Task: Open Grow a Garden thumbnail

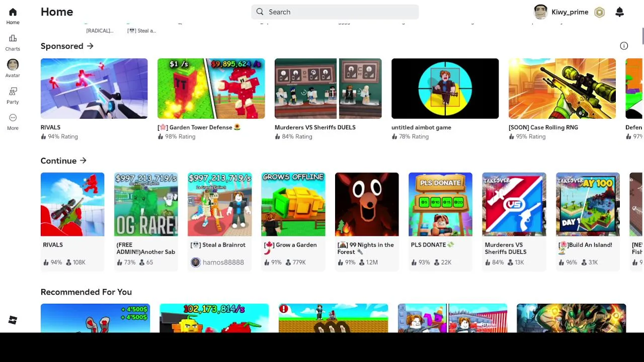Action: (293, 204)
